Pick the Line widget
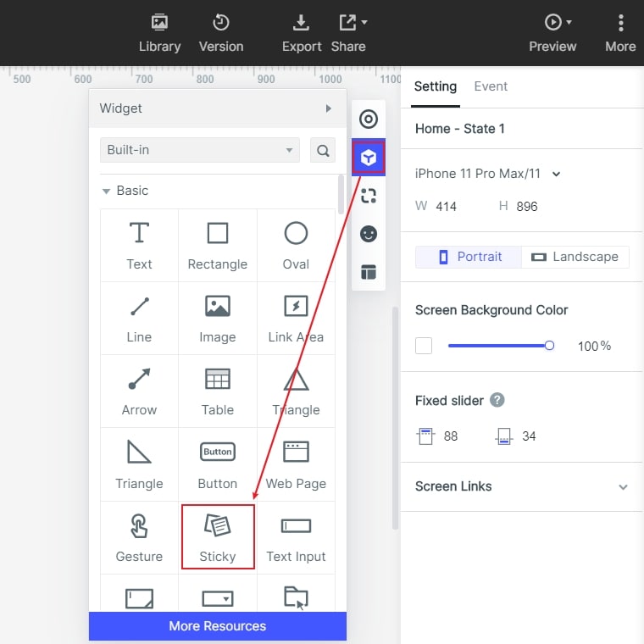644x644 pixels. click(139, 319)
